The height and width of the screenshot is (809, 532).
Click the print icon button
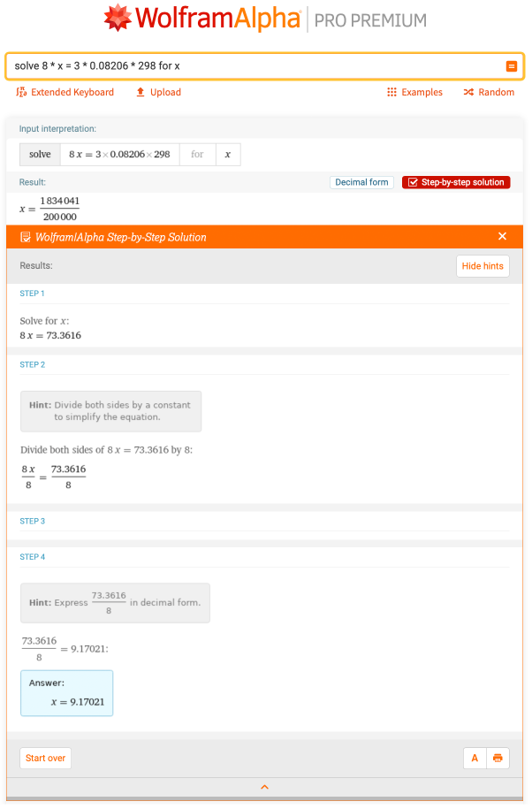498,759
